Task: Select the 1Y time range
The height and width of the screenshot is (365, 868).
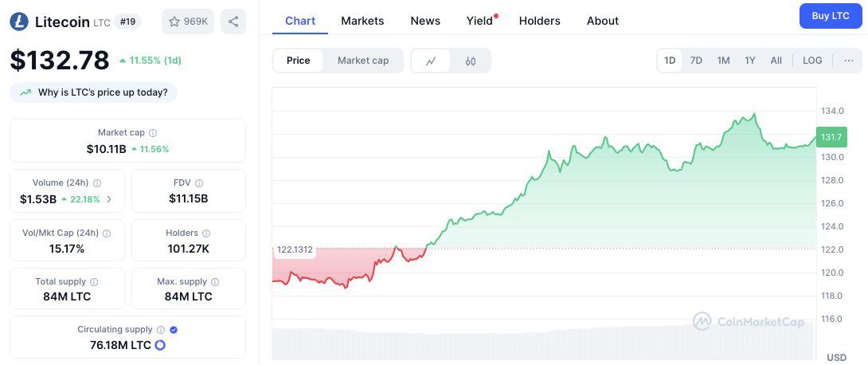Action: [749, 61]
